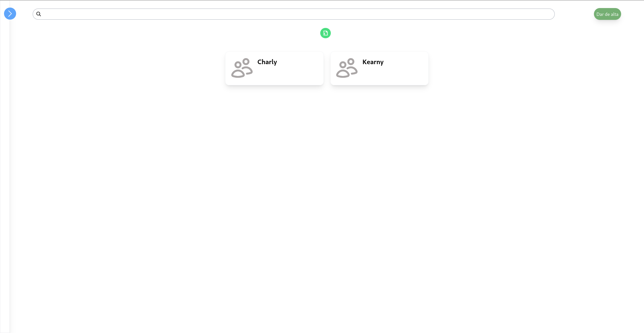
Task: Click the spreadsheet file glyph in green circle
Action: 326,33
